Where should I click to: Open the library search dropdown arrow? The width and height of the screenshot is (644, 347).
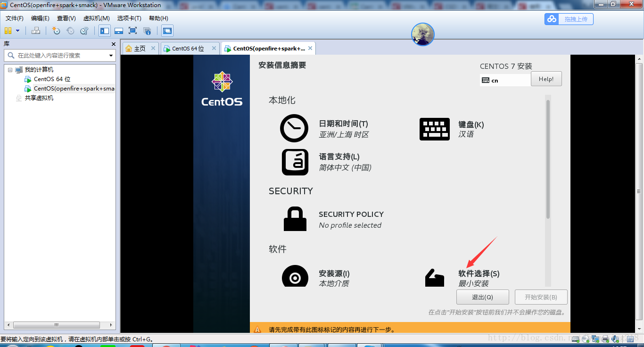tap(111, 56)
